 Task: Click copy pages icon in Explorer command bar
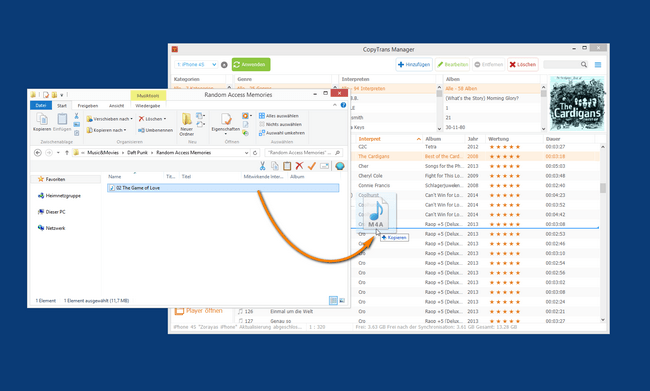click(x=274, y=166)
